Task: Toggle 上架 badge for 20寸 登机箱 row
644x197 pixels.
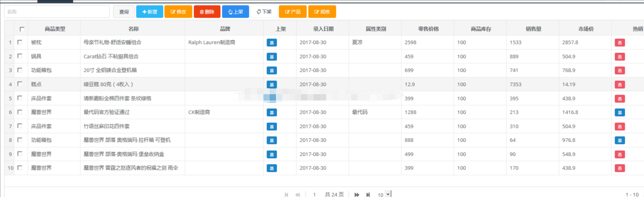Action: (x=272, y=70)
